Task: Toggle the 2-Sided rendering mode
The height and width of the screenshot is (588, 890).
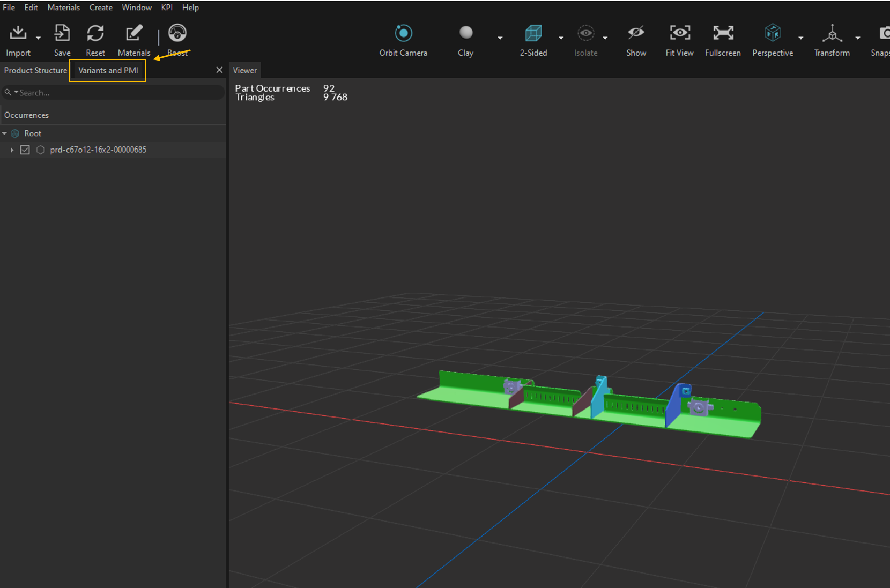Action: 533,33
